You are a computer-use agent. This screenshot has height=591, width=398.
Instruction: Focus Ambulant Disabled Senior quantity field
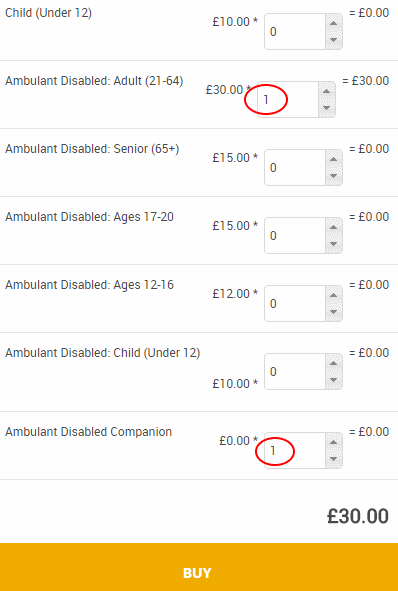point(295,167)
